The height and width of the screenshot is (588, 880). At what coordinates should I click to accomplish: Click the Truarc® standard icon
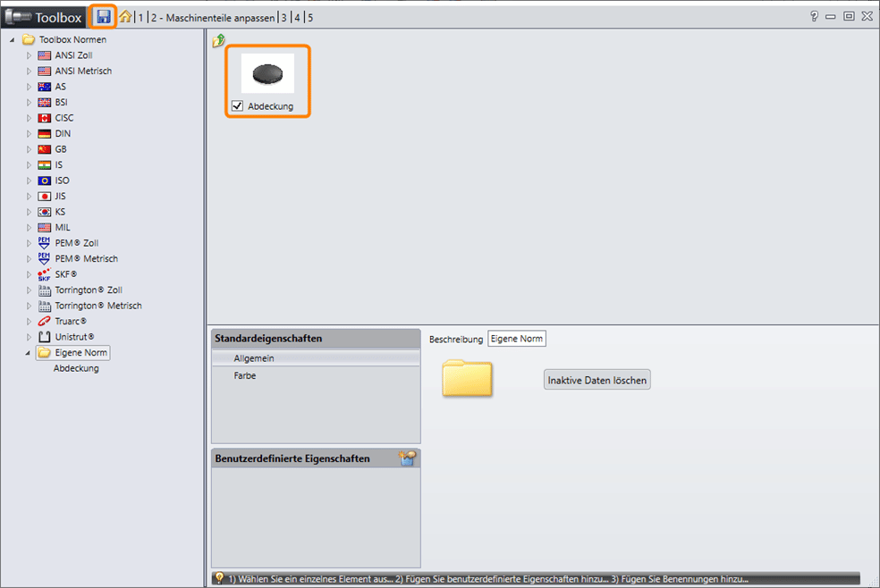click(x=43, y=321)
